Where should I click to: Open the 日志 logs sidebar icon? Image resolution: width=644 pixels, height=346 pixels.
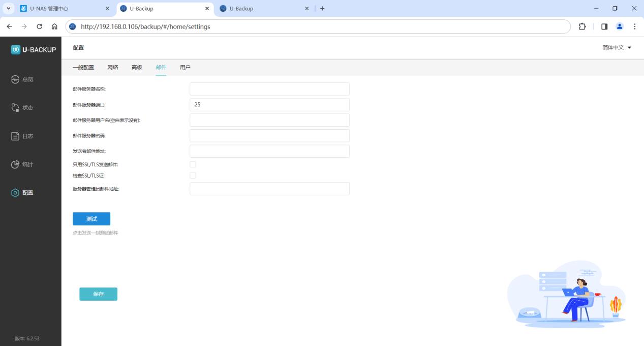coord(16,136)
